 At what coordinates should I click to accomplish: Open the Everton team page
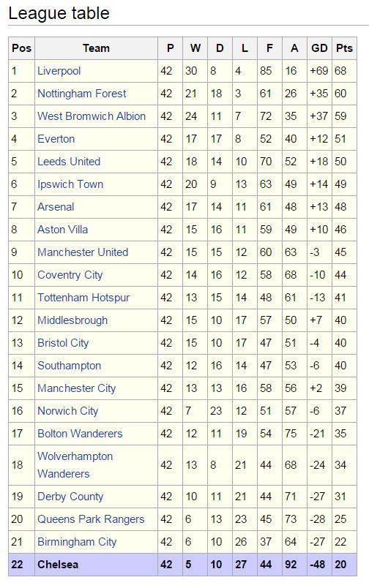[56, 139]
